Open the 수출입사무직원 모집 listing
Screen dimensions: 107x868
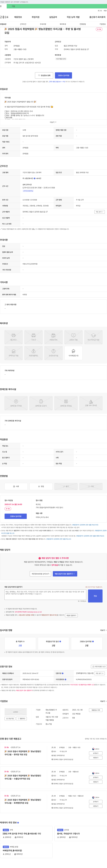(23, 777)
